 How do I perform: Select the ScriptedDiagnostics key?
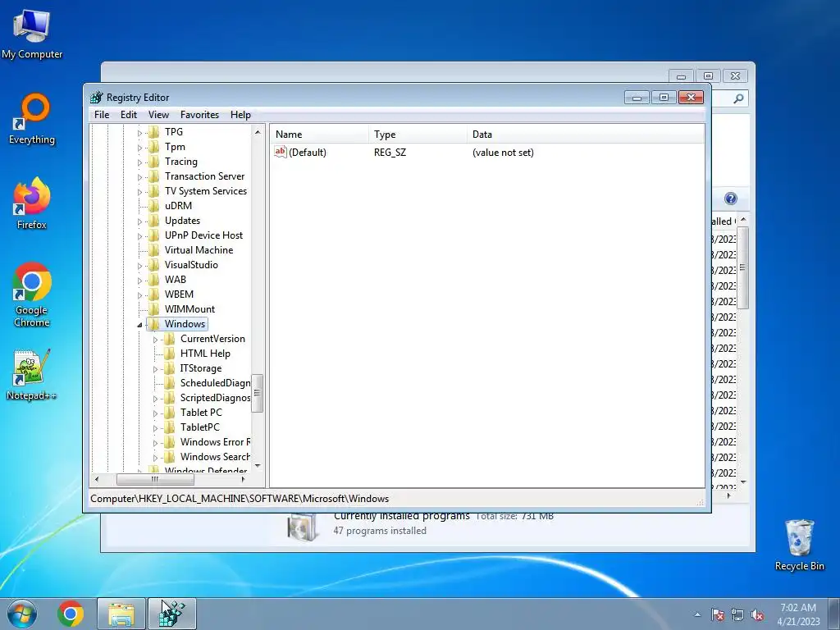click(215, 398)
